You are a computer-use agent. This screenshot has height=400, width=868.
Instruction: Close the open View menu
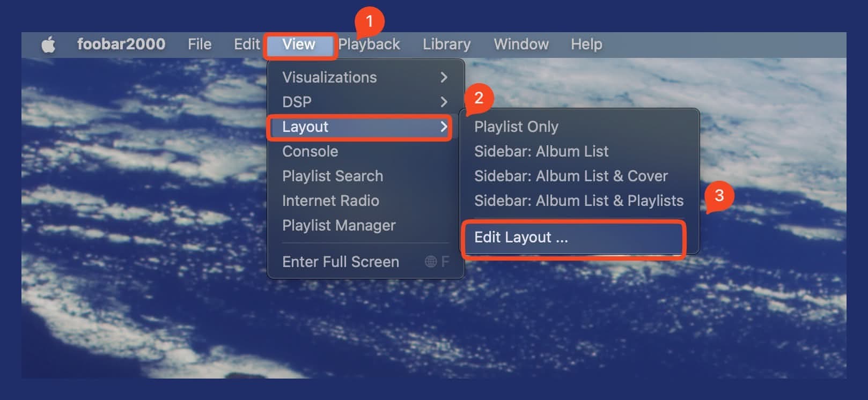tap(299, 45)
